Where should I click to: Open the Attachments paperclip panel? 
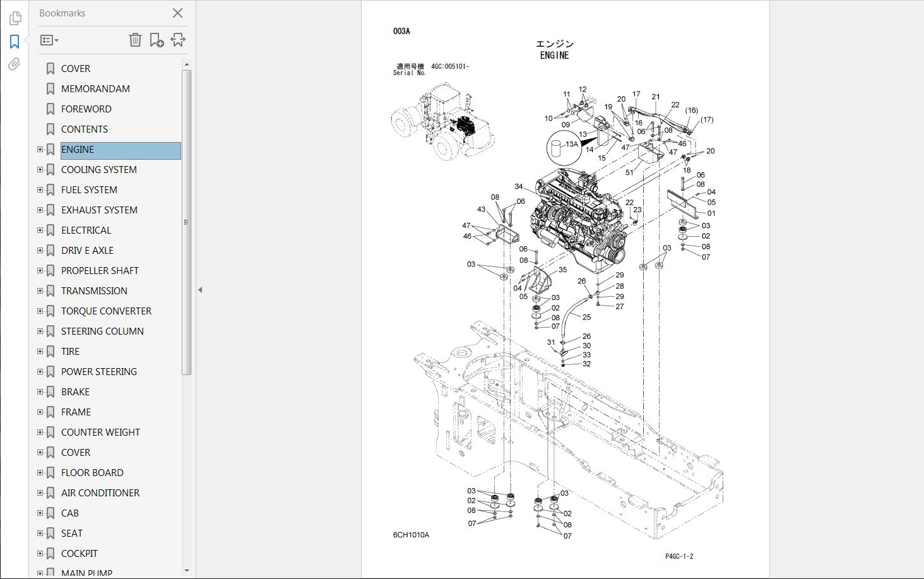(15, 64)
